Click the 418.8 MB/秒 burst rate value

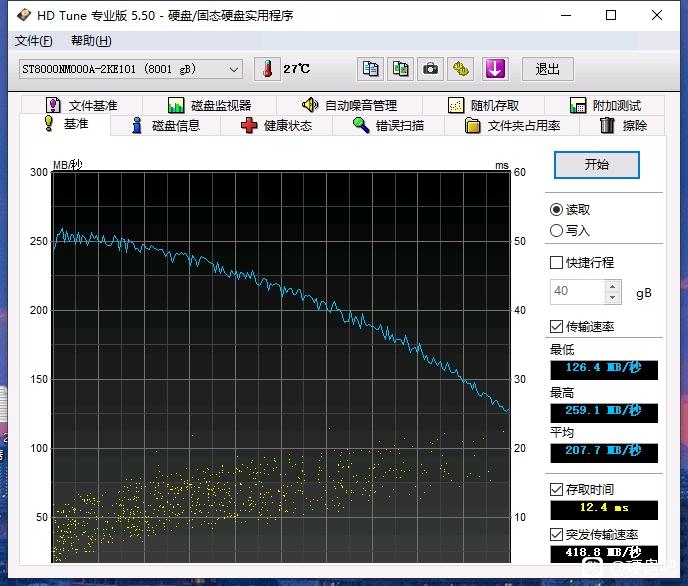coord(604,554)
